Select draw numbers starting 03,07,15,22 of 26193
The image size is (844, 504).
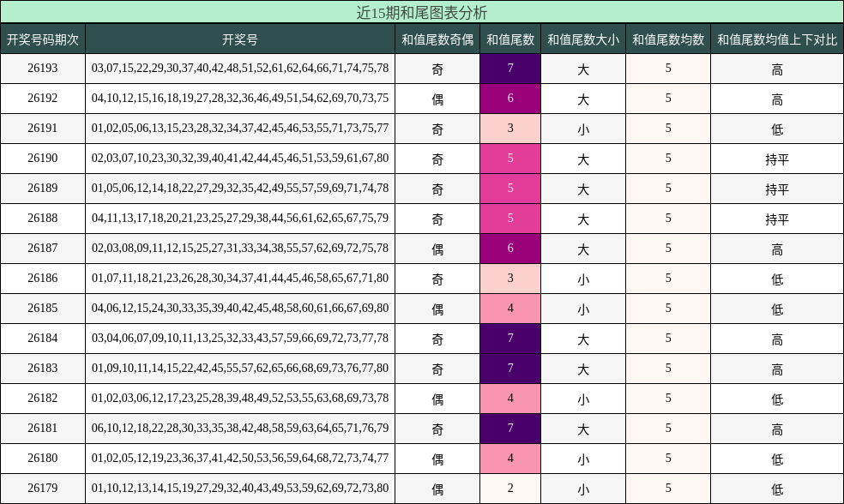(240, 69)
